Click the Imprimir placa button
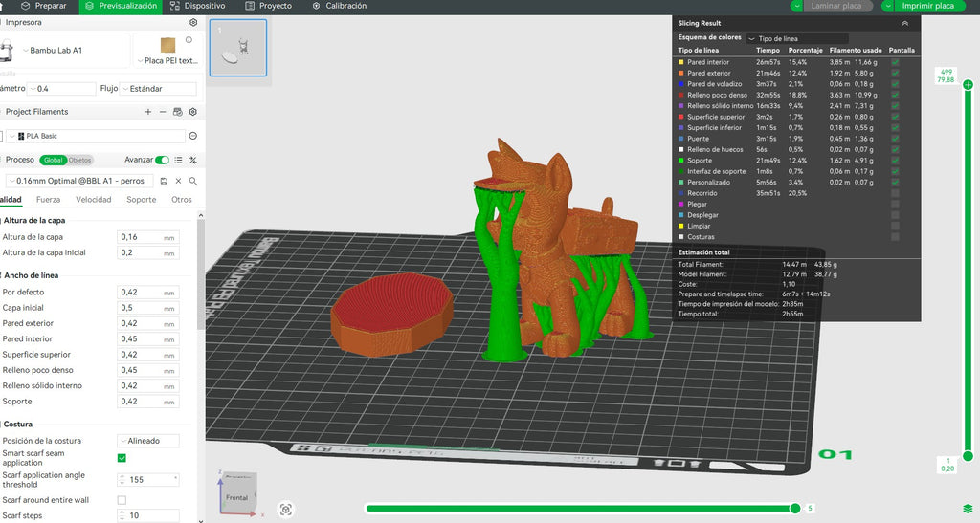The width and height of the screenshot is (980, 523). pyautogui.click(x=923, y=6)
